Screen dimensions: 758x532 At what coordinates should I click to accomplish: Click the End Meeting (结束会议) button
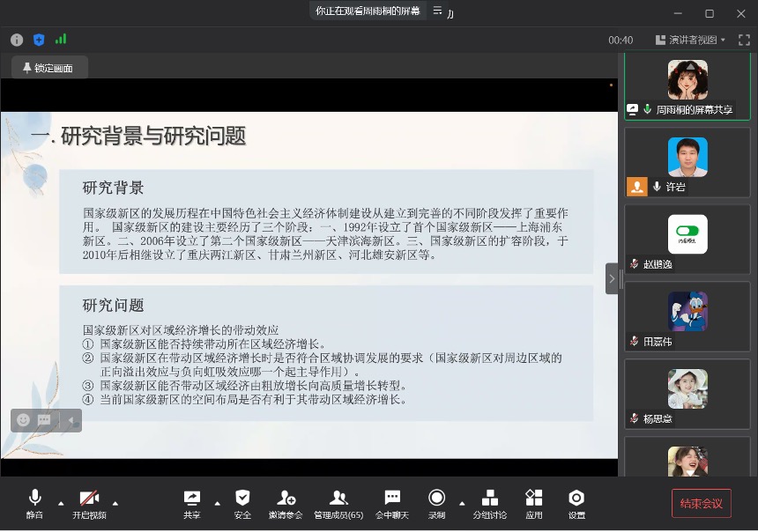click(x=701, y=503)
